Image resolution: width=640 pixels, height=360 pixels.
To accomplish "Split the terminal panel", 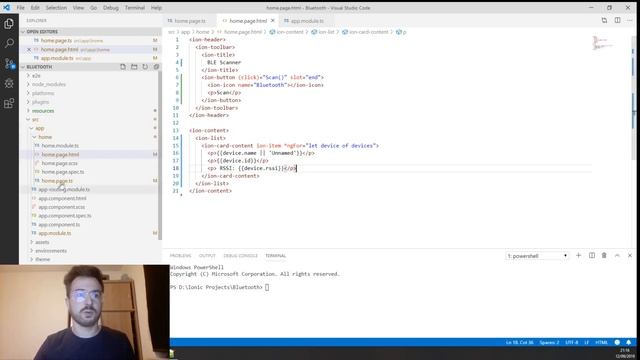I will 591,256.
